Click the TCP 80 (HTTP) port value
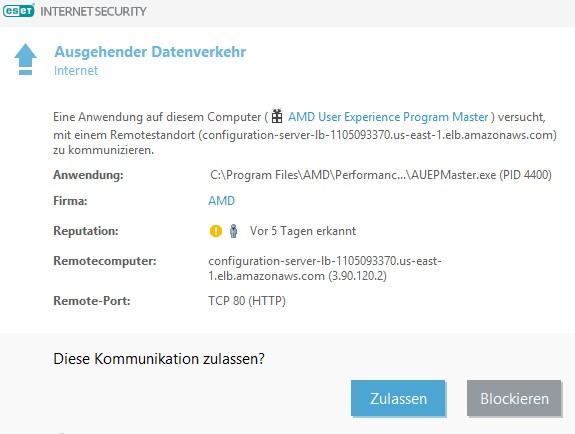575x434 pixels. [247, 301]
